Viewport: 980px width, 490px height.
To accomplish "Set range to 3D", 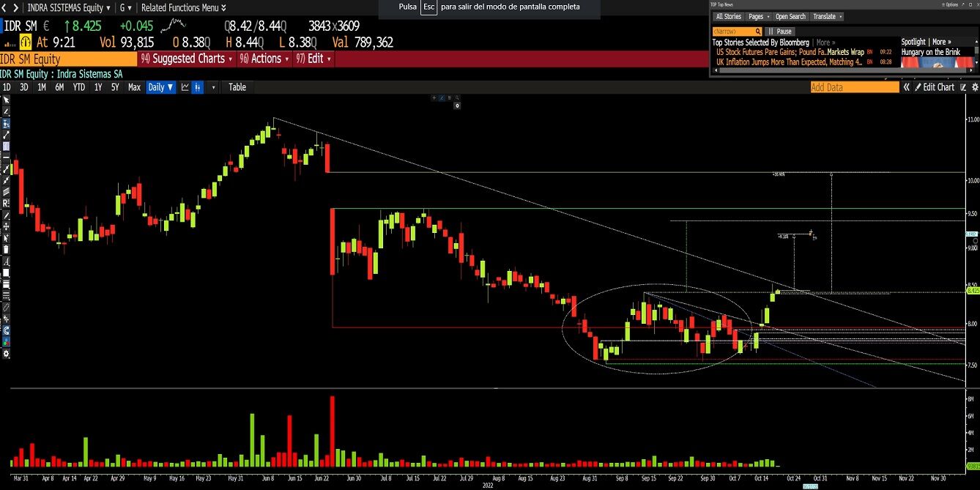I will coord(24,87).
